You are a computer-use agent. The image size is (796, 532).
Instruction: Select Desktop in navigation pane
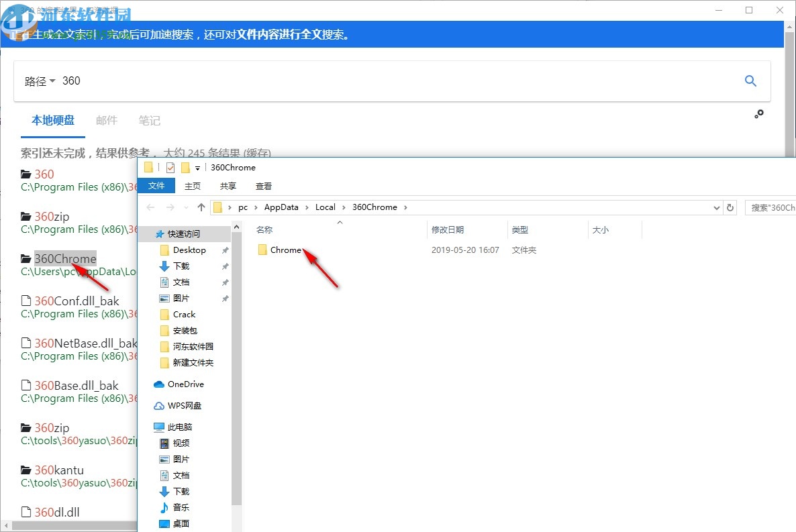click(x=189, y=250)
